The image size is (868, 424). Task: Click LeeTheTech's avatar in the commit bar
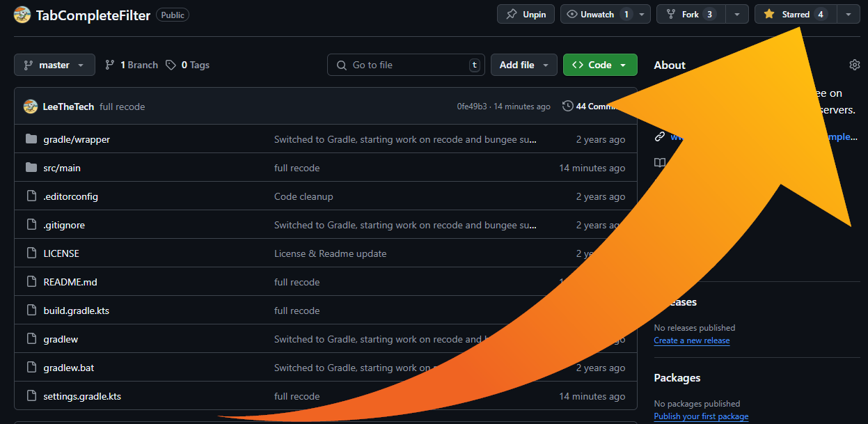click(31, 107)
